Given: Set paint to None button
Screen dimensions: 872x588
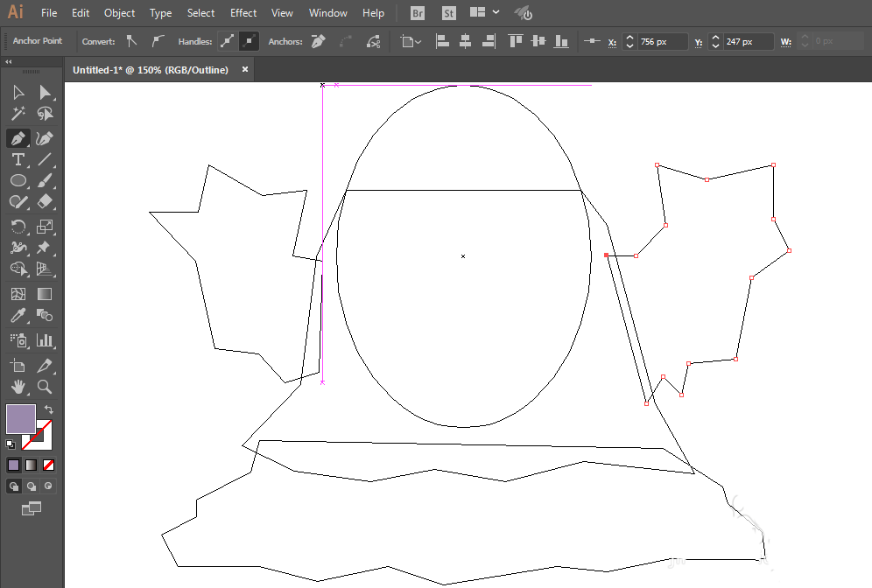Looking at the screenshot, I should [x=48, y=465].
